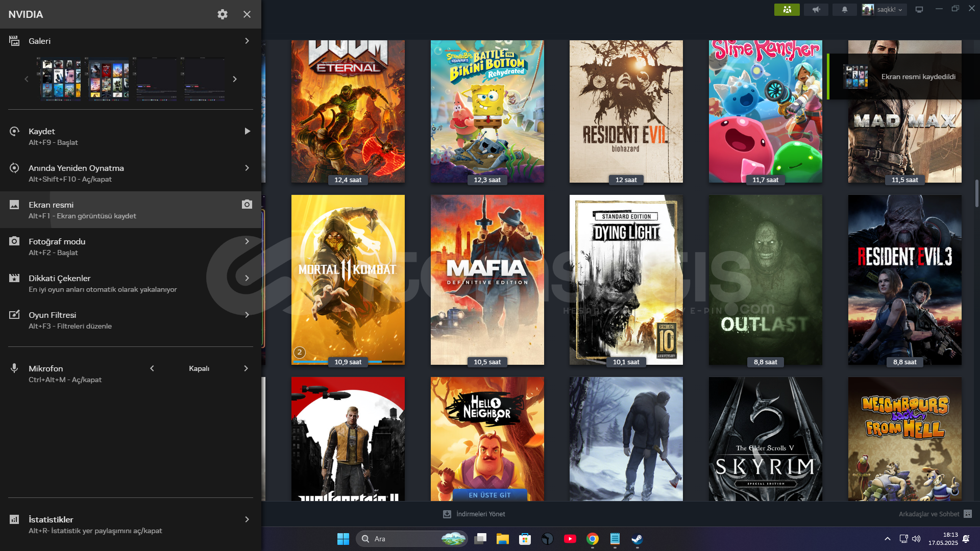This screenshot has width=980, height=551.
Task: Go to previous gallery thumbnails
Action: (27, 79)
